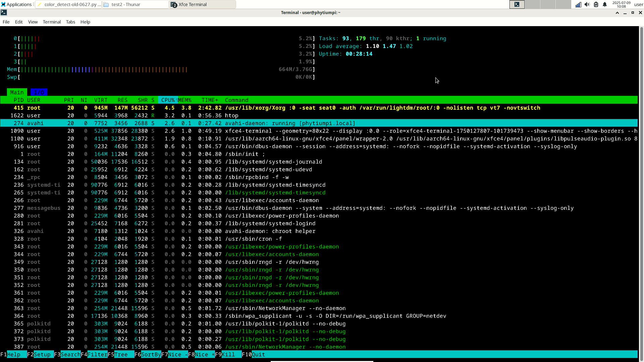644x362 pixels.
Task: Sort by the TIME+ column header
Action: coord(210,100)
